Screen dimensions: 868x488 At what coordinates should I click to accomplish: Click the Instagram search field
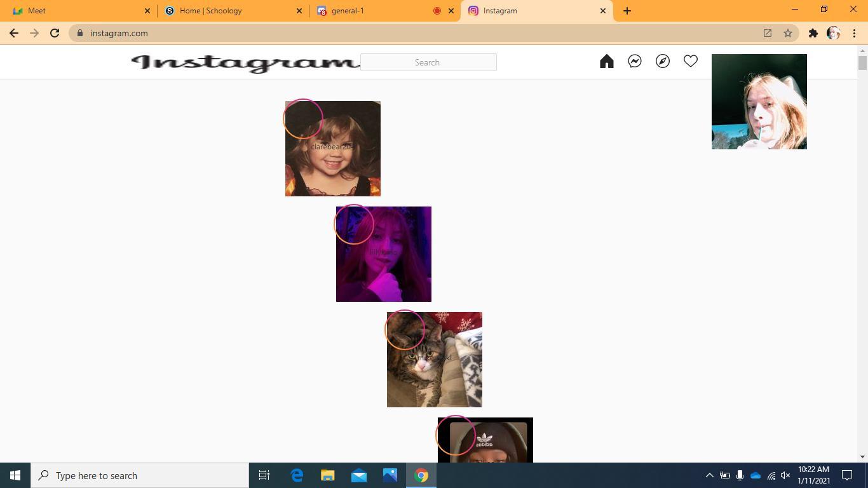point(428,62)
